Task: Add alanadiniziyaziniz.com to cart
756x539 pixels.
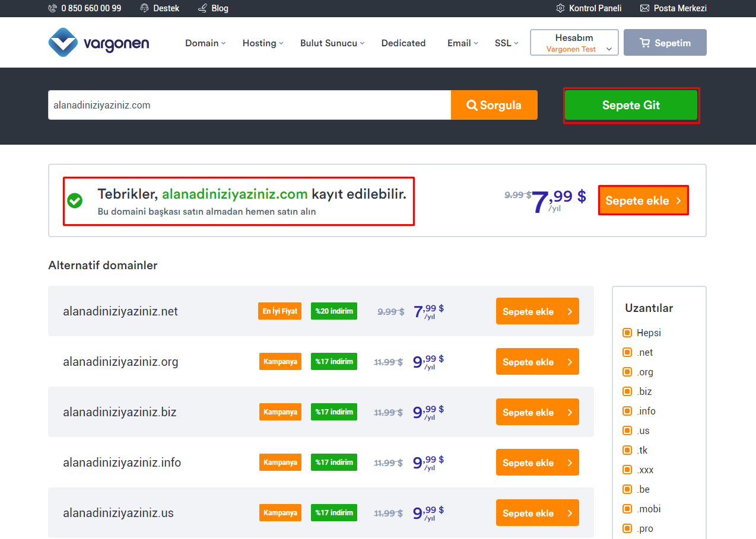Action: (643, 200)
